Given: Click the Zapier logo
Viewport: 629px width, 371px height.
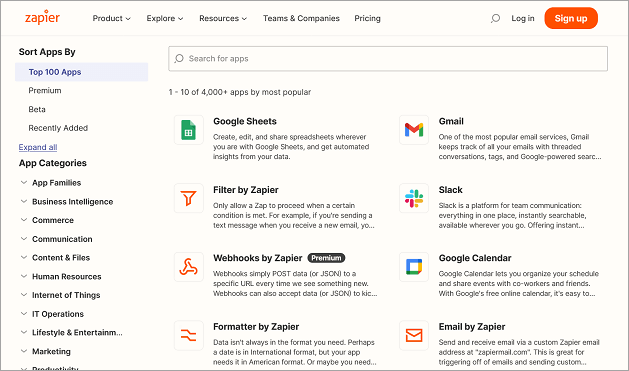Looking at the screenshot, I should (x=42, y=18).
